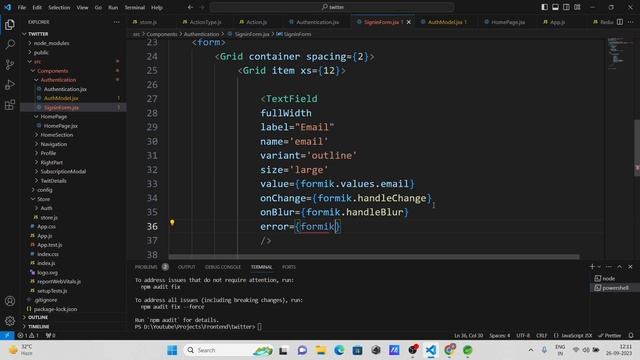Image resolution: width=640 pixels, height=360 pixels.
Task: Expand the OUTLINE section
Action: click(38, 318)
